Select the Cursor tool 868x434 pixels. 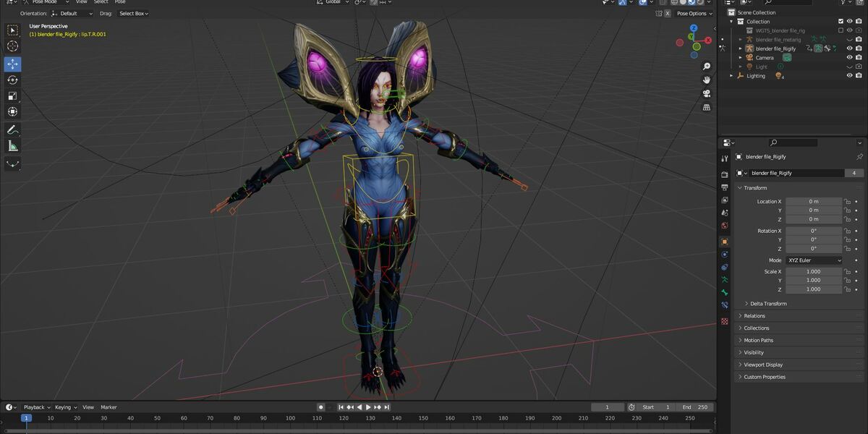[12, 46]
